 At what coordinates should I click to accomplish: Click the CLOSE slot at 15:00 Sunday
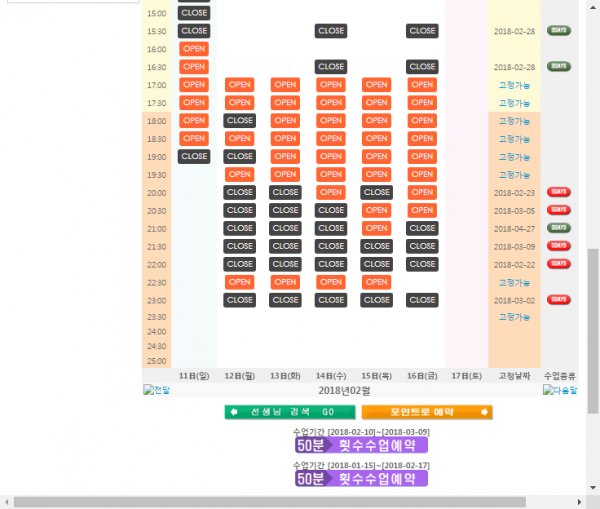click(x=194, y=13)
